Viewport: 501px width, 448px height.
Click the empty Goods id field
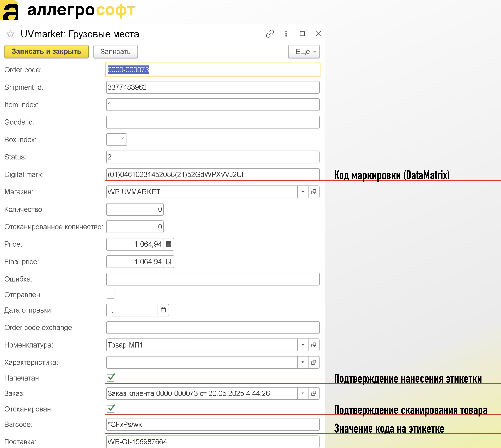[x=213, y=122]
